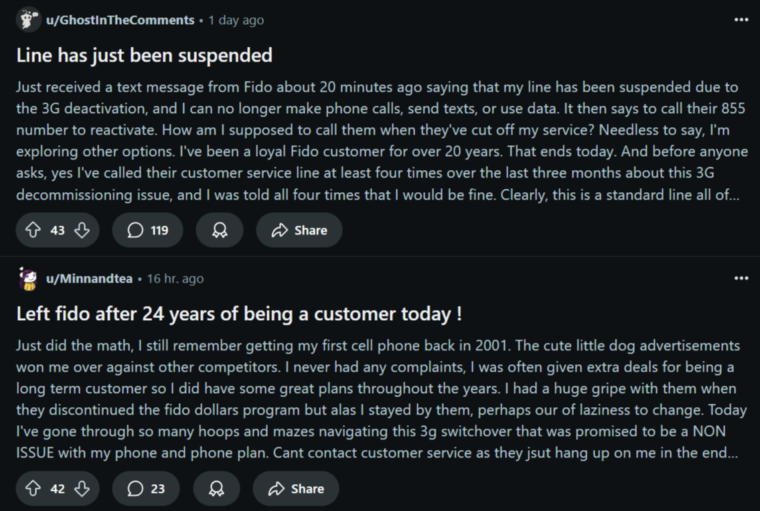Share the 'Left fido after 24 years' post
The height and width of the screenshot is (511, 760).
296,488
